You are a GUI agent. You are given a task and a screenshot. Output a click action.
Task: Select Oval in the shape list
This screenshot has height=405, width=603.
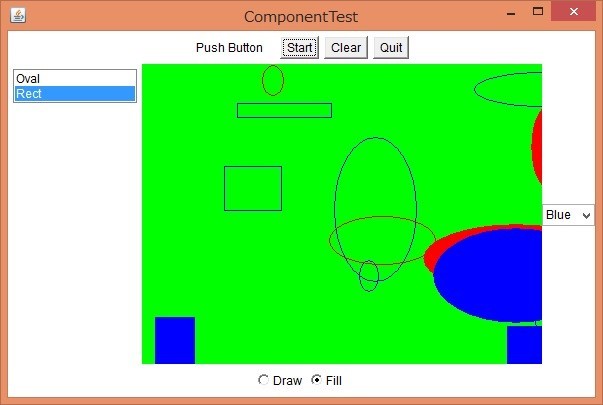(x=75, y=78)
